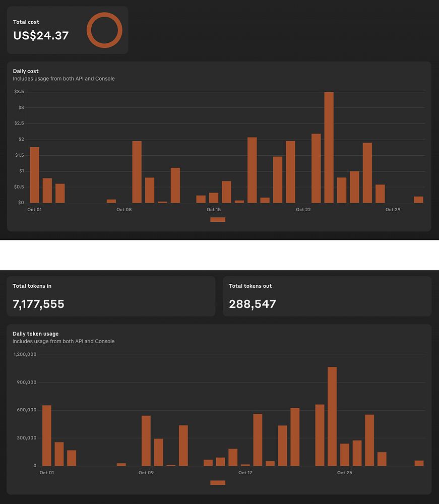
Task: Click the Oct 09 label in token usage chart
Action: coord(146,473)
